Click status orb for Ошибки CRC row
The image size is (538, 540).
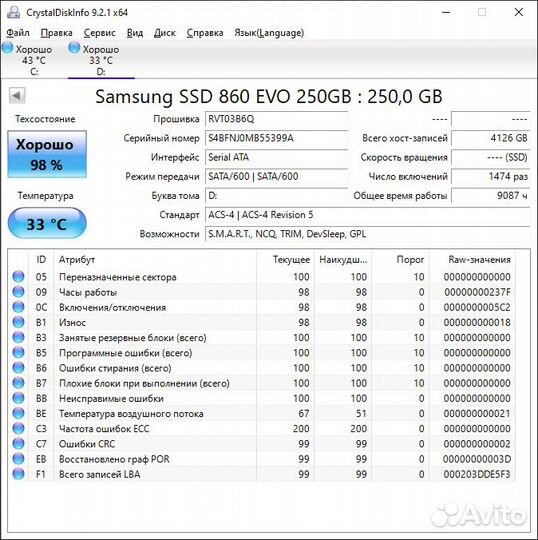pyautogui.click(x=18, y=443)
